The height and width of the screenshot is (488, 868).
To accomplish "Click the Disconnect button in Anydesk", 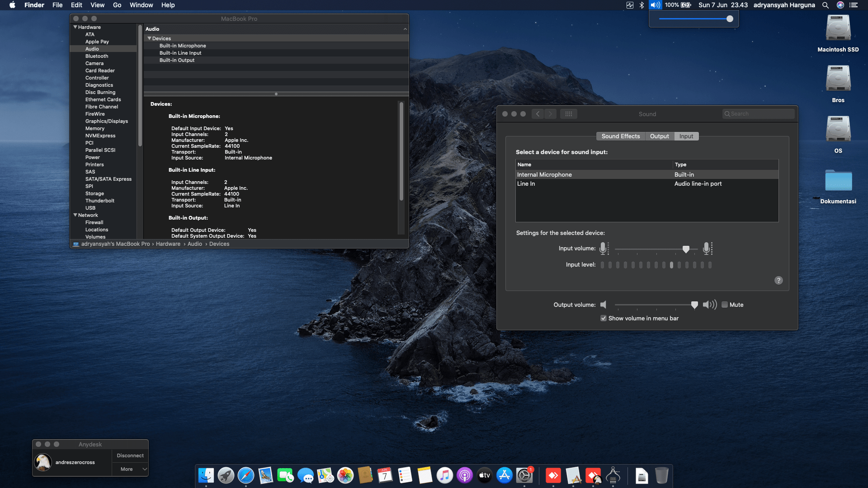I will pos(130,455).
